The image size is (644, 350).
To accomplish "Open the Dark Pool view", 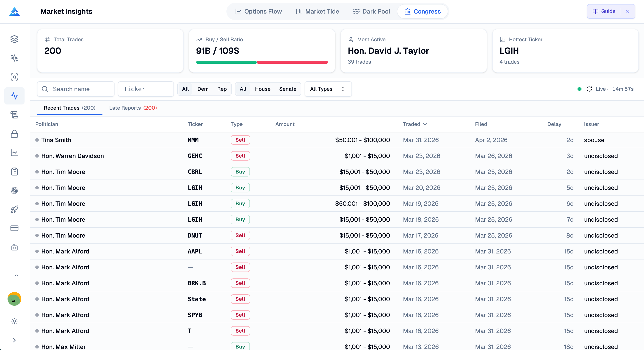I will coord(372,11).
